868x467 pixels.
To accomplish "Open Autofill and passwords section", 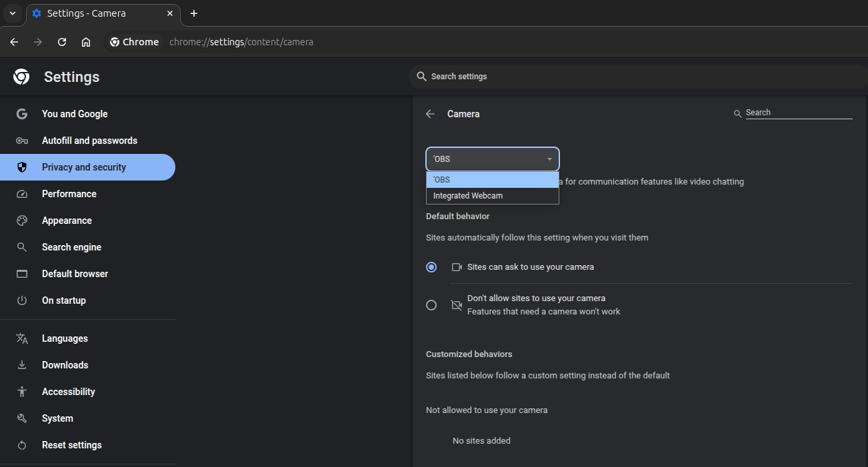I will 87,141.
